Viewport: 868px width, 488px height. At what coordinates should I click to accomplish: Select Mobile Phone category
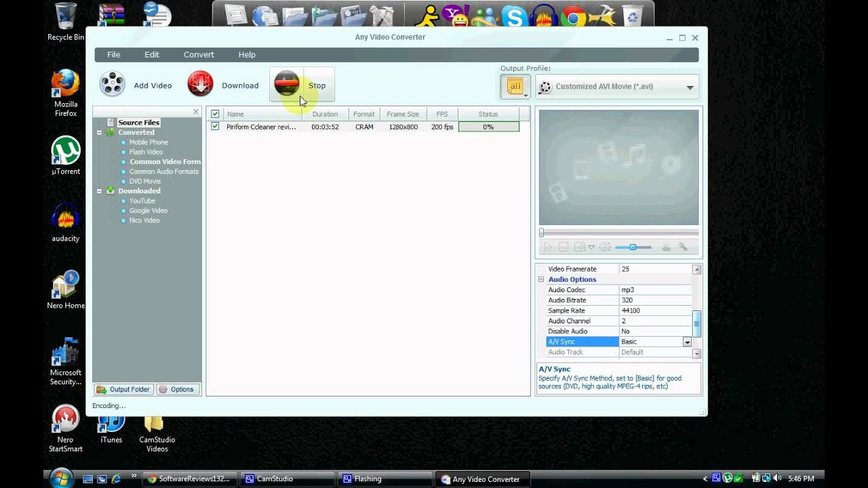(x=149, y=142)
